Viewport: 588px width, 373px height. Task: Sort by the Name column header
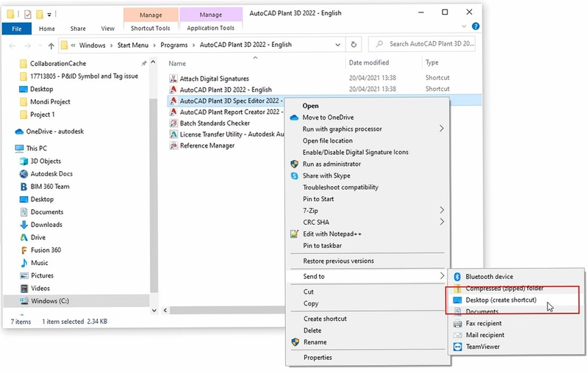coord(177,63)
